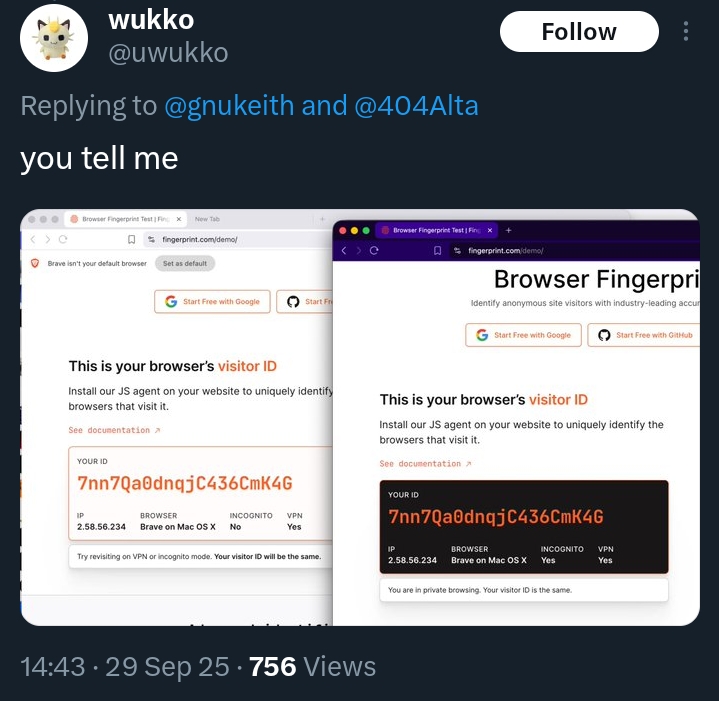Click bookmark icon in private window toolbar
This screenshot has width=719, height=701.
pyautogui.click(x=437, y=250)
